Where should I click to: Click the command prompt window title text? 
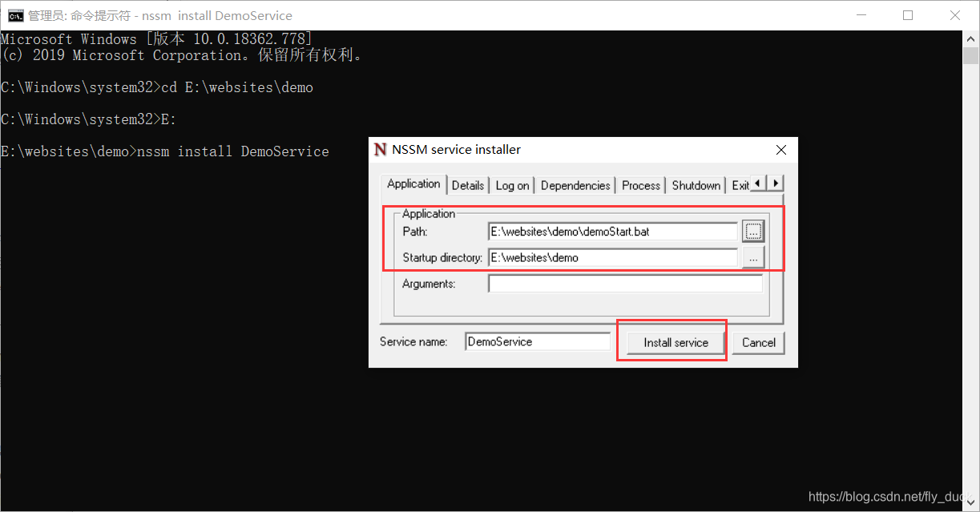(x=160, y=15)
